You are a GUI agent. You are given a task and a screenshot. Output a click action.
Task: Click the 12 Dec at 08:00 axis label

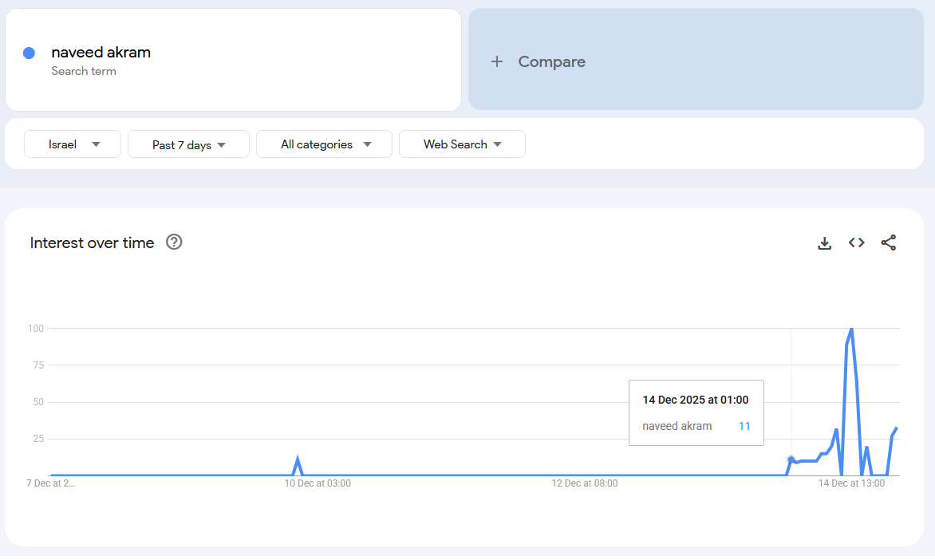(x=584, y=483)
